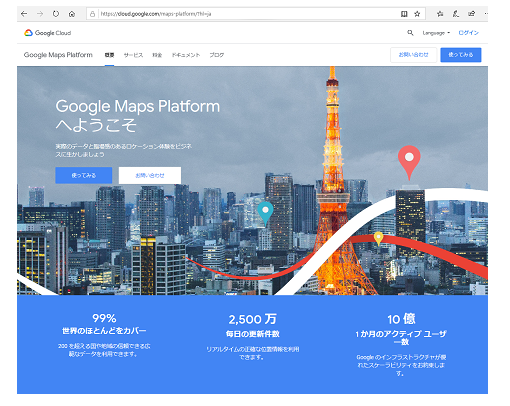Open the サービス tab
The image size is (510, 406).
133,55
